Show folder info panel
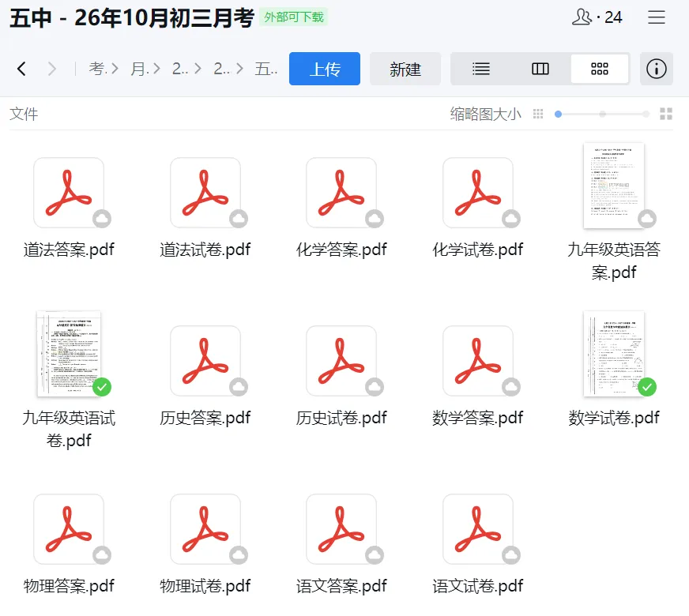Screen dimensions: 689x616 tap(657, 69)
